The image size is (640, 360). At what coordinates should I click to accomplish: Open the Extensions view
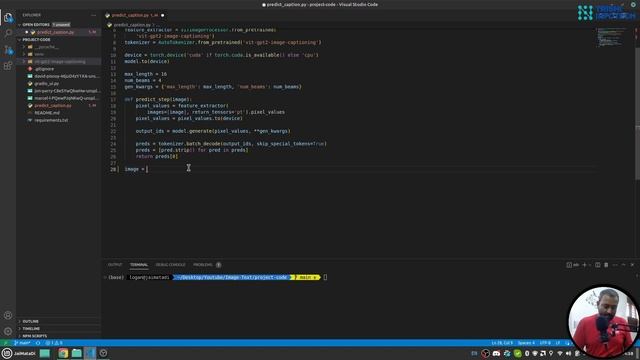[x=8, y=66]
